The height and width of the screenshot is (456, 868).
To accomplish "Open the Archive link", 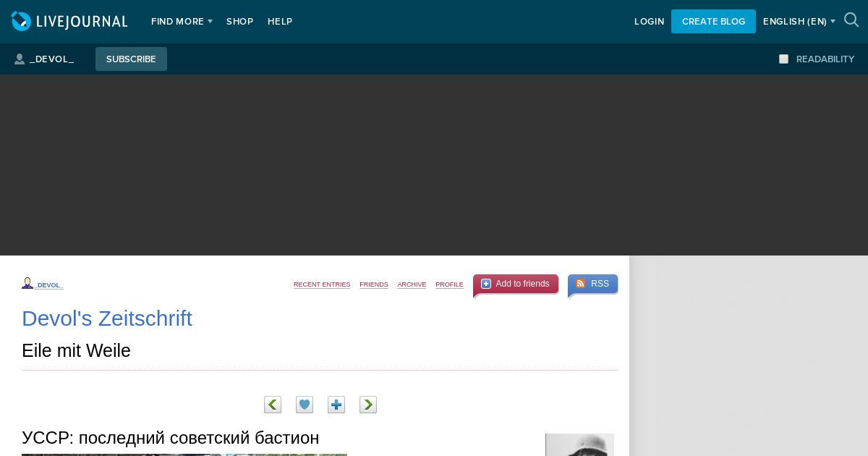I will pyautogui.click(x=412, y=285).
